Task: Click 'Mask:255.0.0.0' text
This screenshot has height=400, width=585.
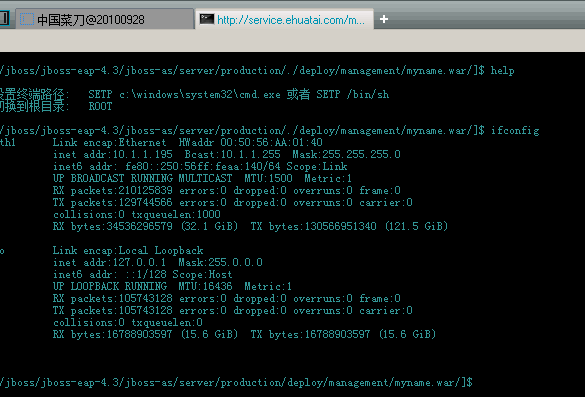Action: click(220, 262)
